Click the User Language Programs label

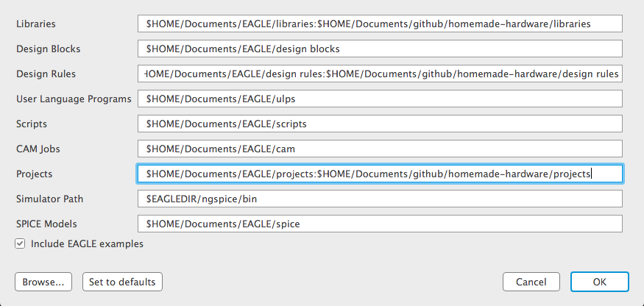point(74,99)
